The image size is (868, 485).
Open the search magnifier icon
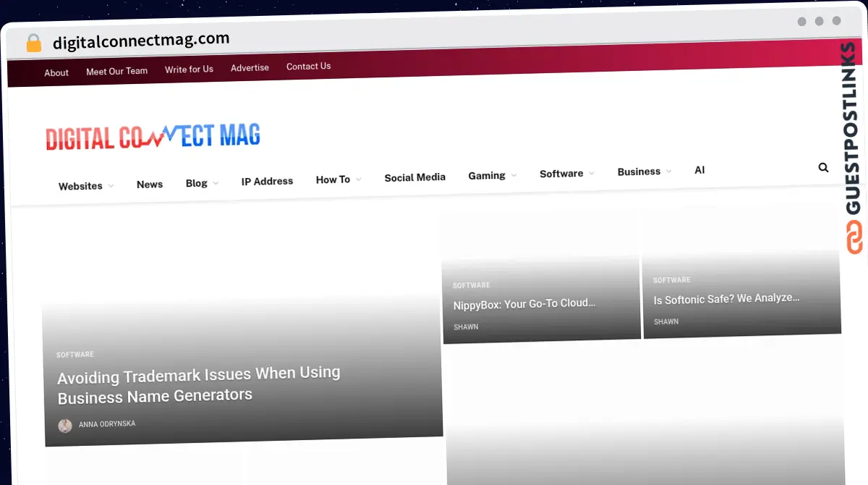(823, 167)
